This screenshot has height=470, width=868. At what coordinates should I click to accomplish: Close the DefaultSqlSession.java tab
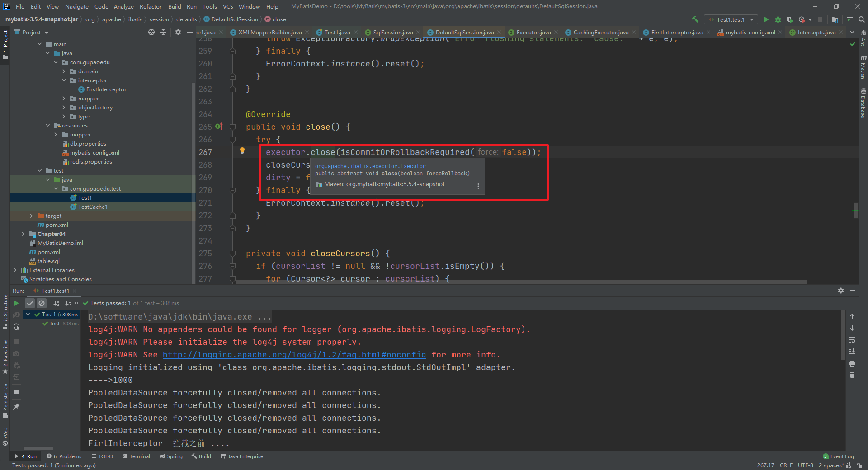[x=499, y=32]
